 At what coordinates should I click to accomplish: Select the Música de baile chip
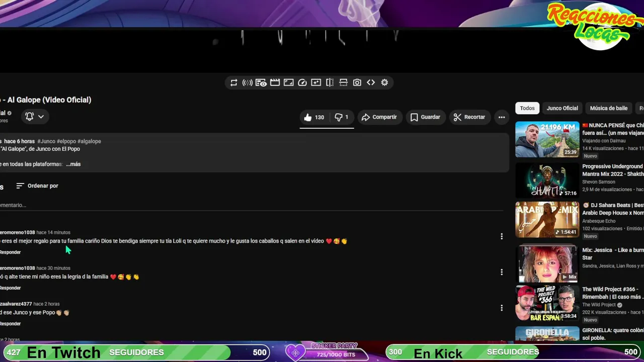609,108
